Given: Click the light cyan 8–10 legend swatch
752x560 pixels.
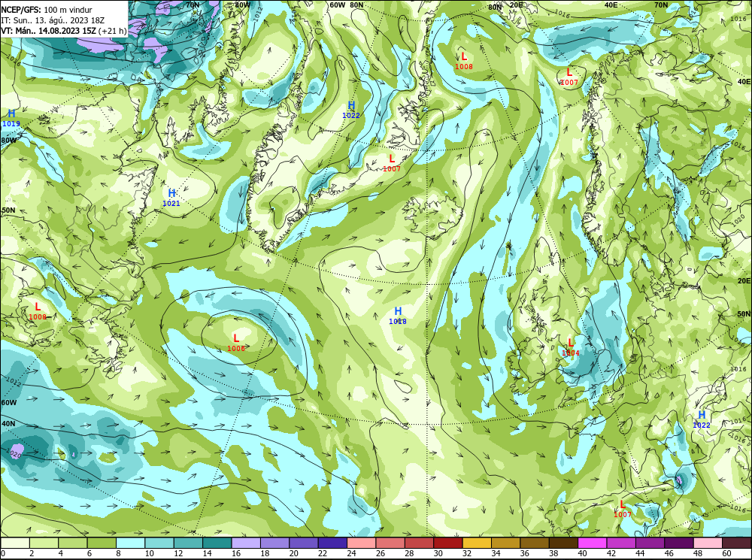Looking at the screenshot, I should pyautogui.click(x=130, y=543).
